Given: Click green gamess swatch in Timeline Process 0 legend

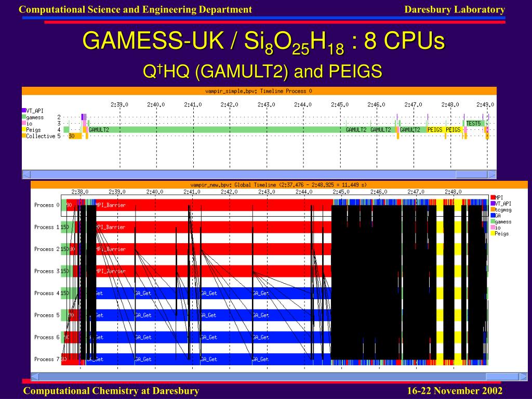Looking at the screenshot, I should (x=24, y=117).
